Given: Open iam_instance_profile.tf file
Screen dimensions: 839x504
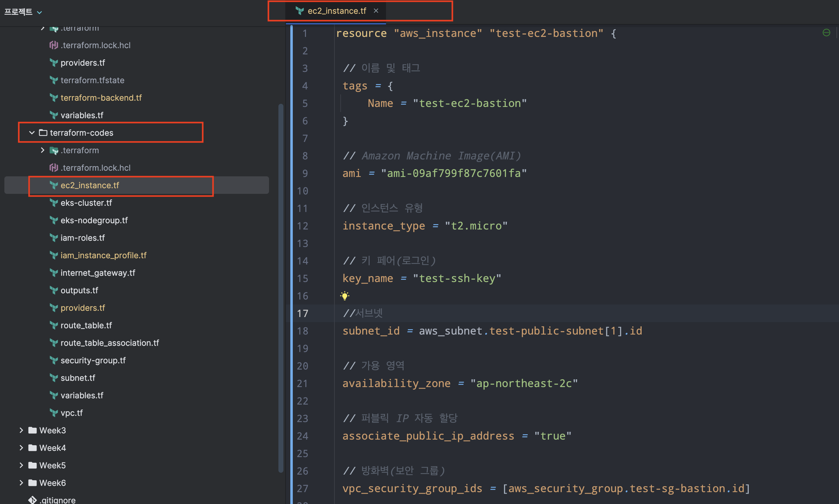Looking at the screenshot, I should pos(103,255).
